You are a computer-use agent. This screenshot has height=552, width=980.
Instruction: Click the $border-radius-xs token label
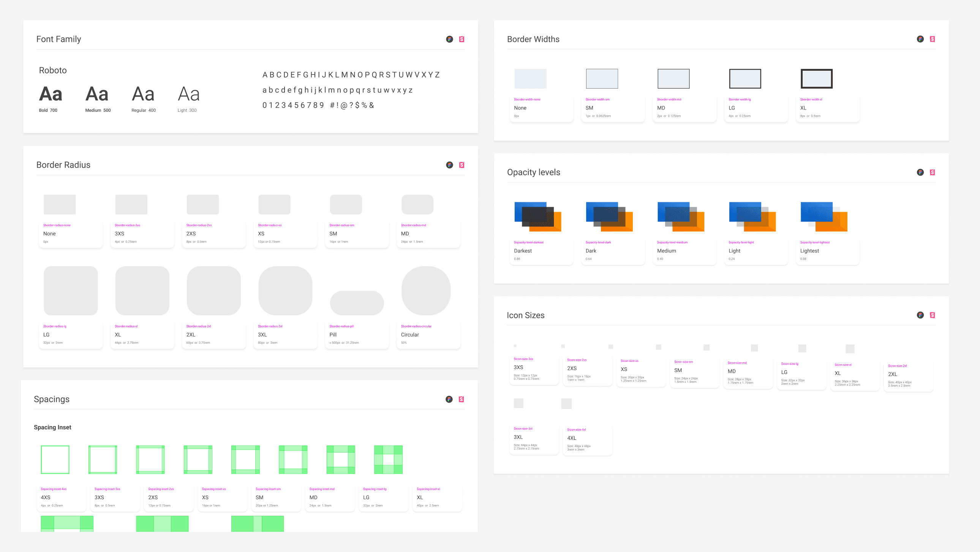click(270, 225)
